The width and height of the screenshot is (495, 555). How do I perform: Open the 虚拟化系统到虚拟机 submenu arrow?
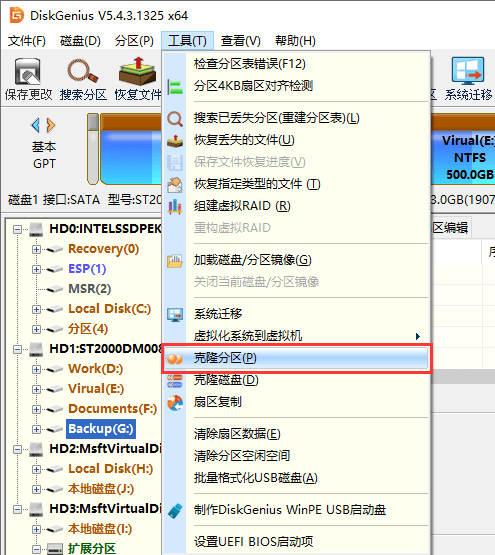point(418,336)
